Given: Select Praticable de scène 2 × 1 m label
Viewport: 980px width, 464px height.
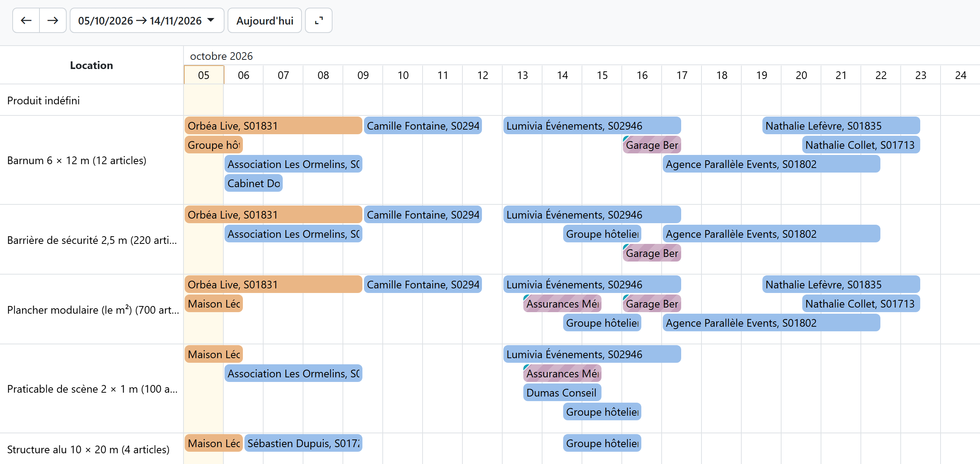Looking at the screenshot, I should [x=92, y=389].
